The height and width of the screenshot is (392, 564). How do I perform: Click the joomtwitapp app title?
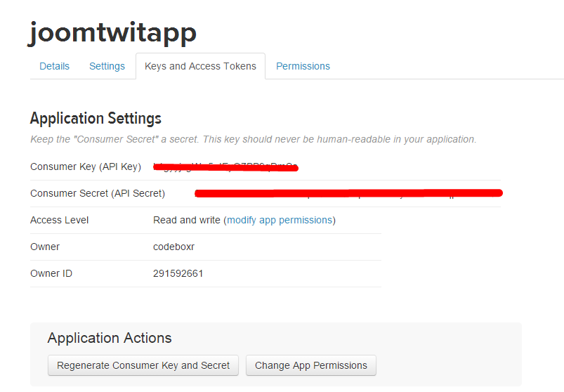[112, 33]
